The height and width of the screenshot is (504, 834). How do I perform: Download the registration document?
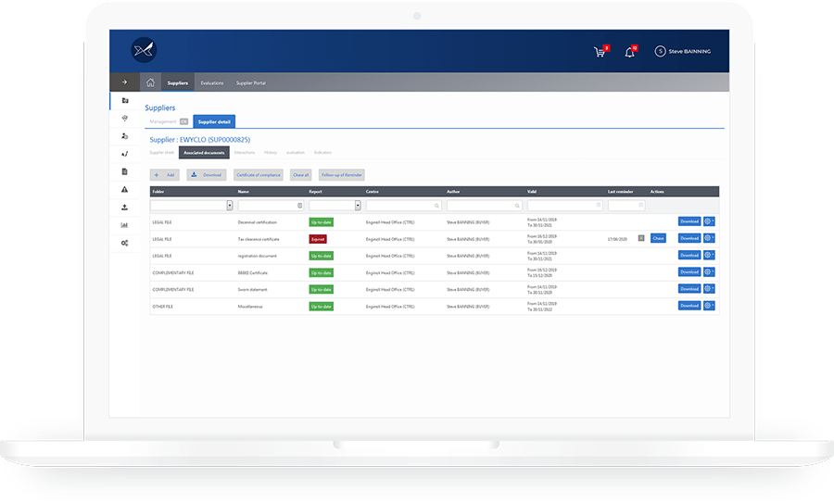tap(689, 255)
